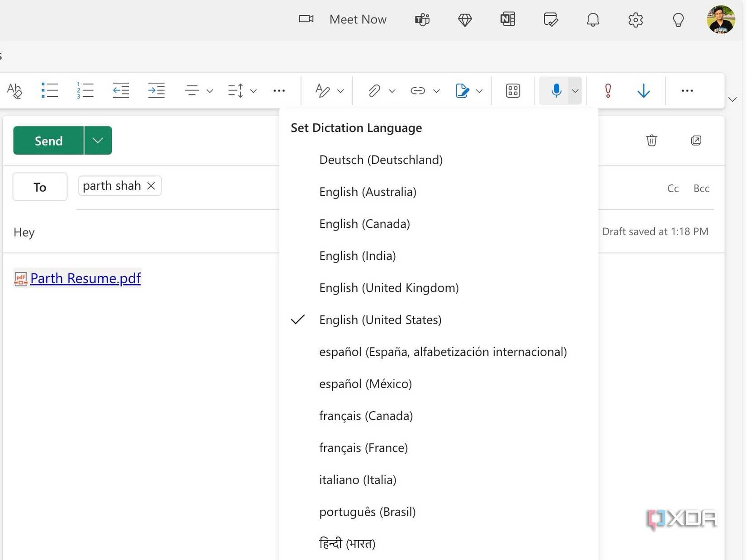Image resolution: width=746 pixels, height=560 pixels.
Task: Send the email
Action: click(48, 141)
